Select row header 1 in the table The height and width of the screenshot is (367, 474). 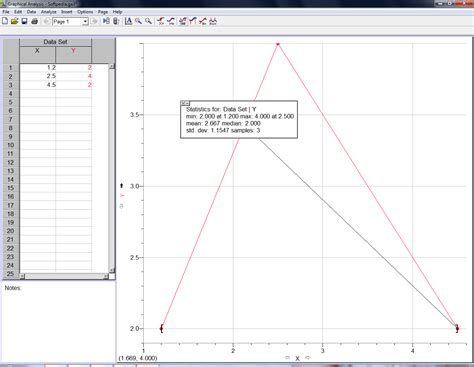[x=11, y=68]
